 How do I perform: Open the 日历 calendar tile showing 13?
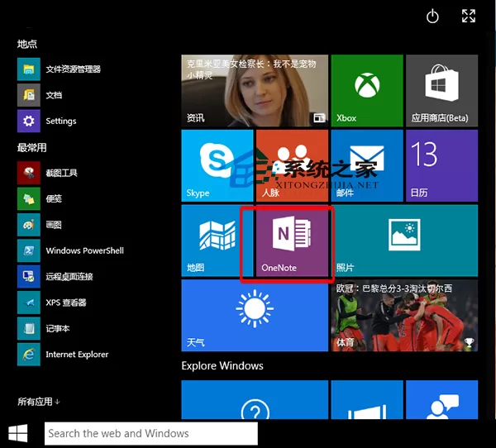click(442, 165)
